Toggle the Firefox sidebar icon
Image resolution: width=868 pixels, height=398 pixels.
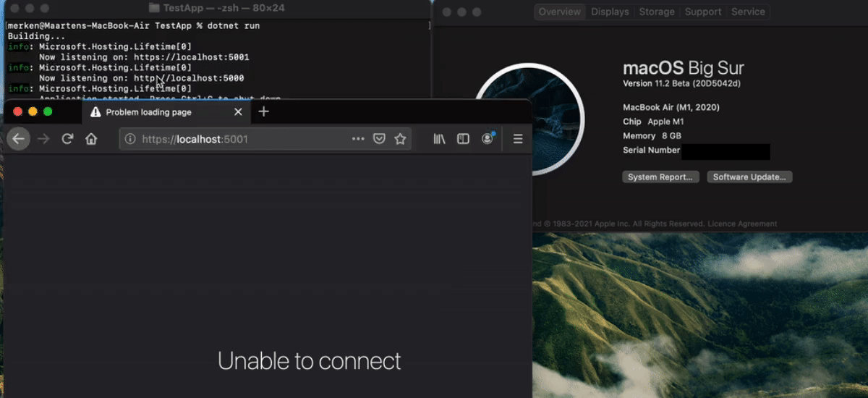pyautogui.click(x=464, y=139)
